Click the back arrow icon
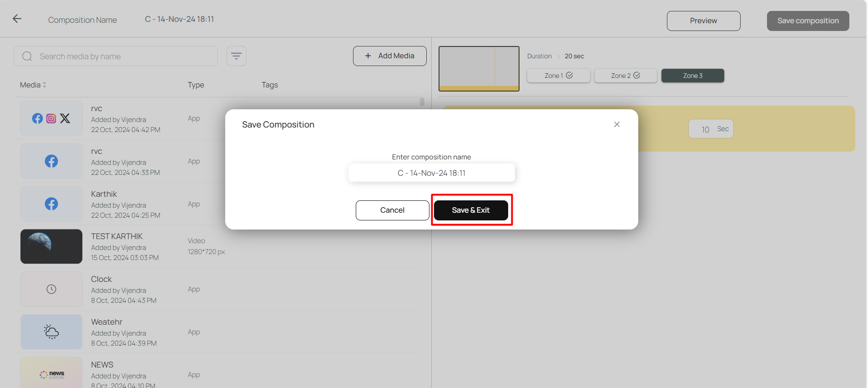This screenshot has width=868, height=388. pos(17,19)
